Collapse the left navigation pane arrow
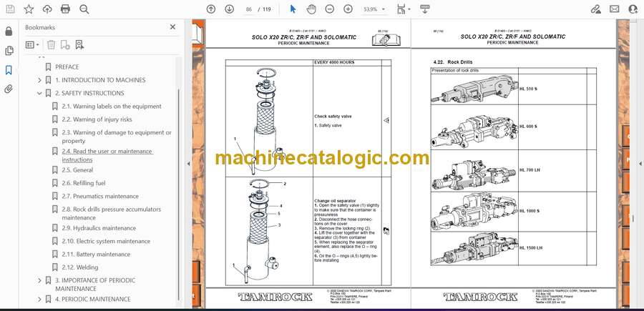The height and width of the screenshot is (311, 644). 188,164
